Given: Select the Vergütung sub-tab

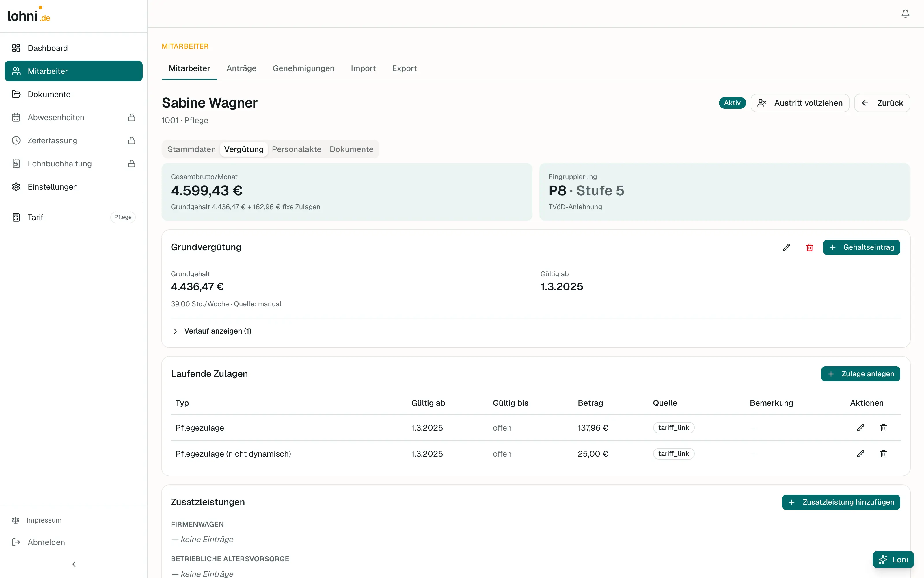Looking at the screenshot, I should point(244,149).
